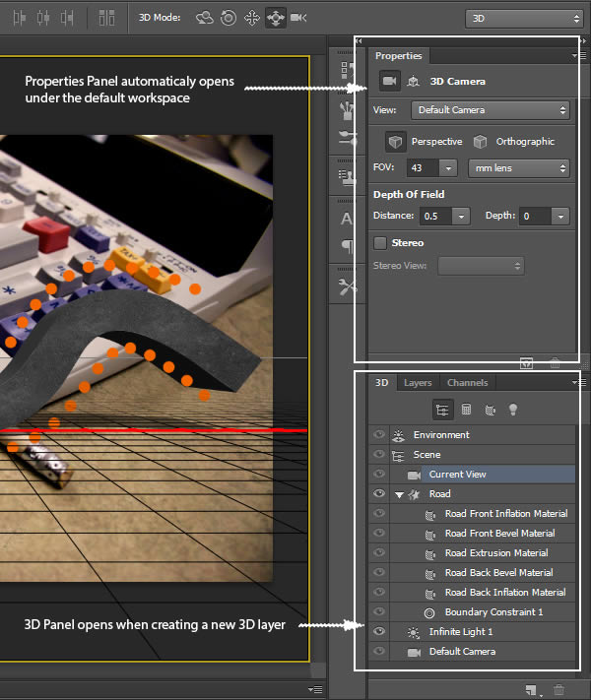This screenshot has width=591, height=700.
Task: Open the Character panel 'A' icon
Action: [x=346, y=219]
